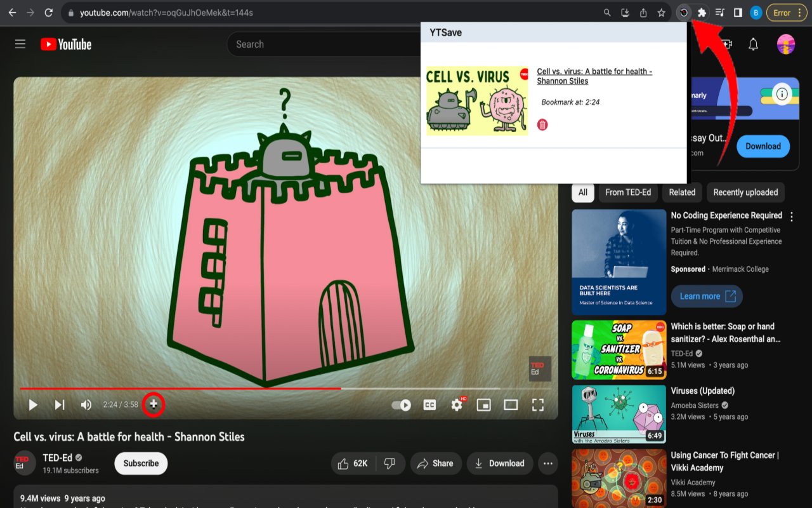Dislike this video
Image resolution: width=812 pixels, height=508 pixels.
pos(390,464)
